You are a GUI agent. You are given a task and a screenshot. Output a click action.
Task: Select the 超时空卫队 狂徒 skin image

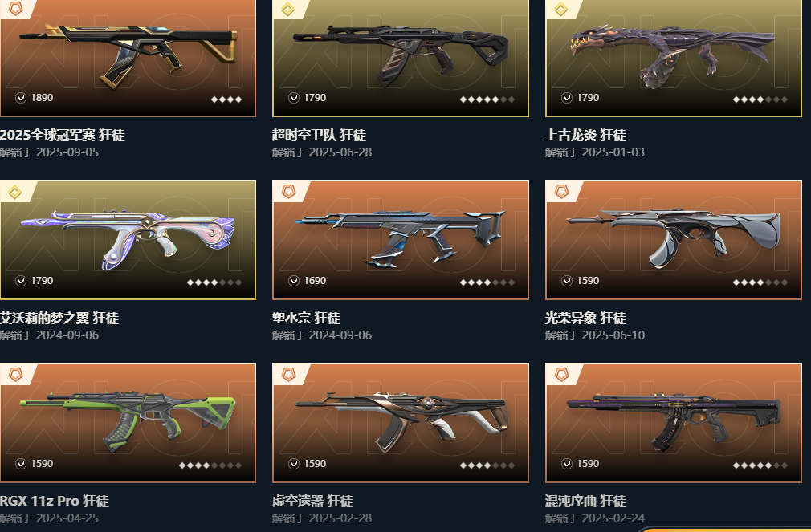pos(401,58)
